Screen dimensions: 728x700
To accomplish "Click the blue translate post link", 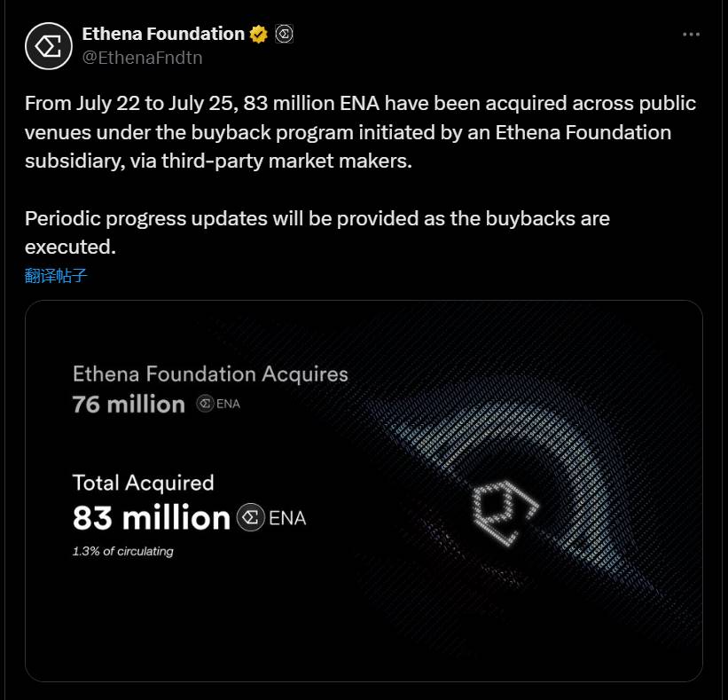I will click(56, 275).
